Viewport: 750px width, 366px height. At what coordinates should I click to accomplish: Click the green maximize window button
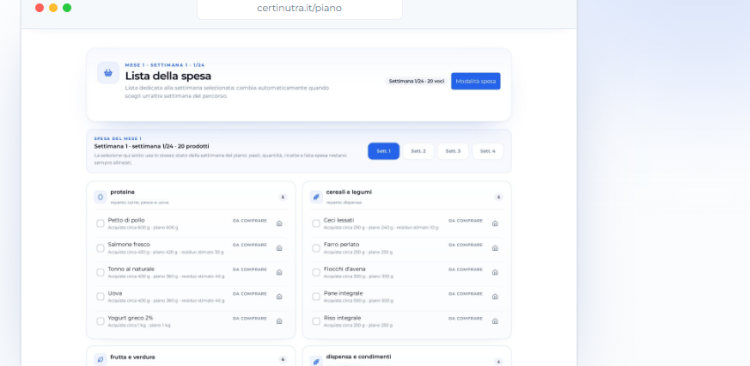(x=67, y=8)
